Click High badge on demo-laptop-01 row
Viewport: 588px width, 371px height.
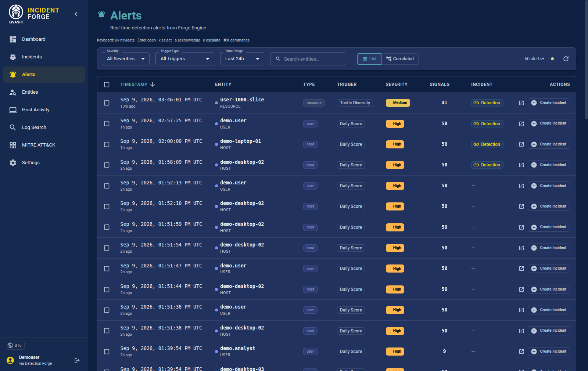[395, 144]
